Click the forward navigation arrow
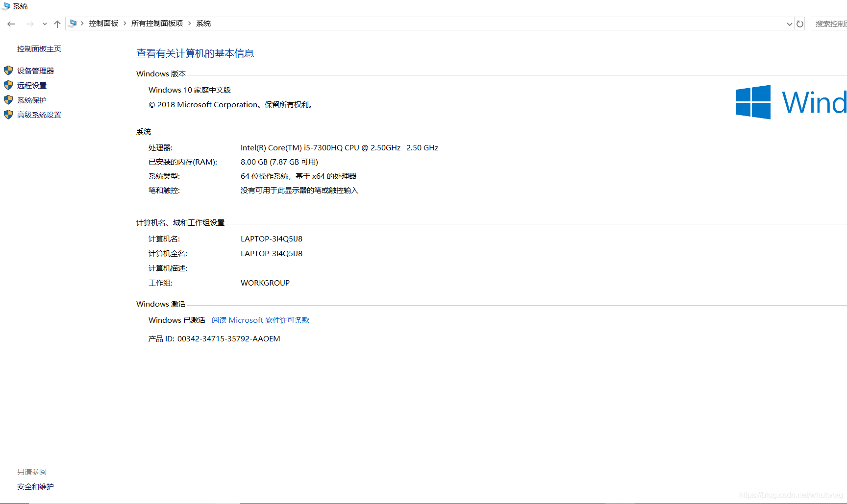Viewport: 847px width, 504px height. pos(30,24)
